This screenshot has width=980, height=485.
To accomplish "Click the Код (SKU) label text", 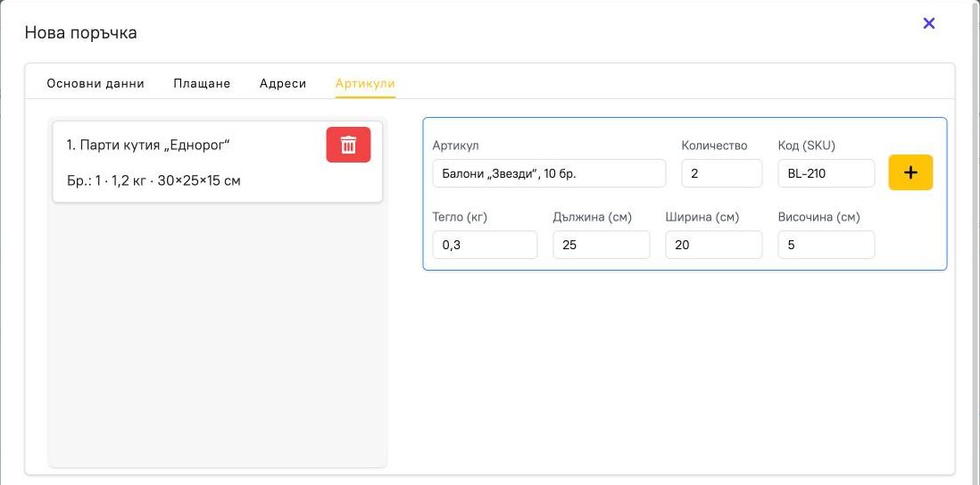I will click(807, 146).
